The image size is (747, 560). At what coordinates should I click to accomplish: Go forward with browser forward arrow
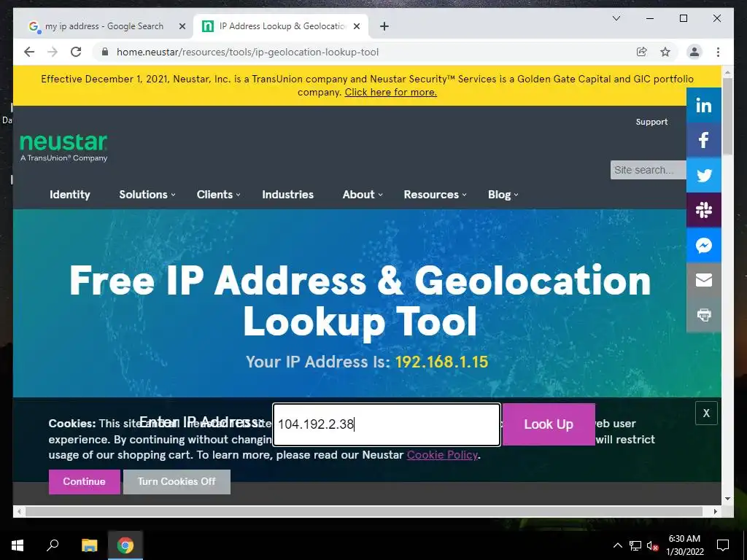[53, 52]
